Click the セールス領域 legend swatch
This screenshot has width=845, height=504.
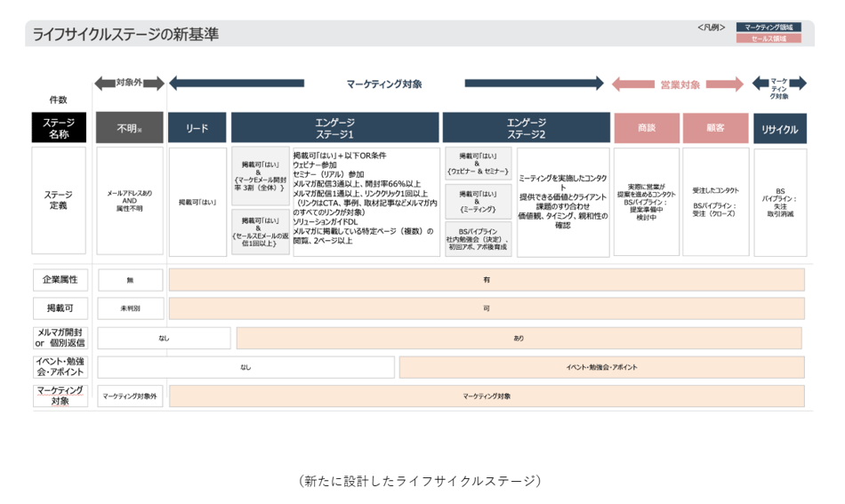[769, 38]
